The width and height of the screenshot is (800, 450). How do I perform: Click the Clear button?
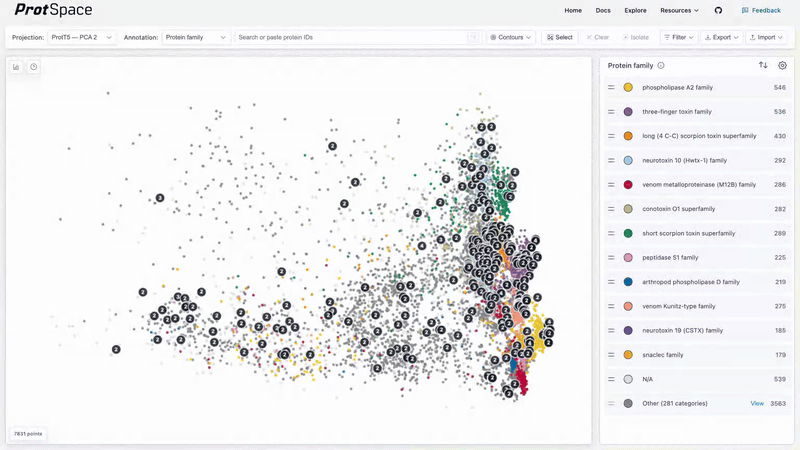(x=597, y=37)
